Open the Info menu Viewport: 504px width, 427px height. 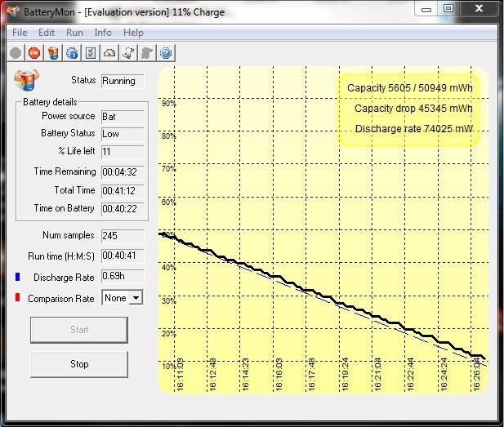tap(103, 33)
